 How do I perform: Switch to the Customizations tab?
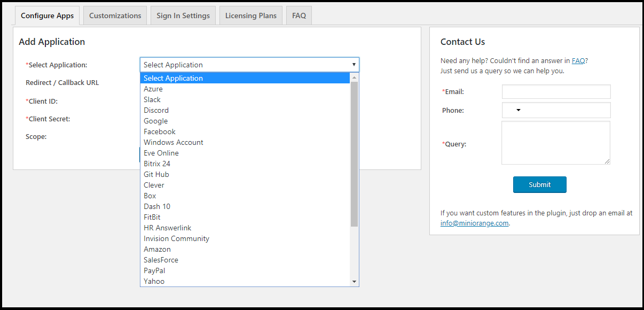115,15
